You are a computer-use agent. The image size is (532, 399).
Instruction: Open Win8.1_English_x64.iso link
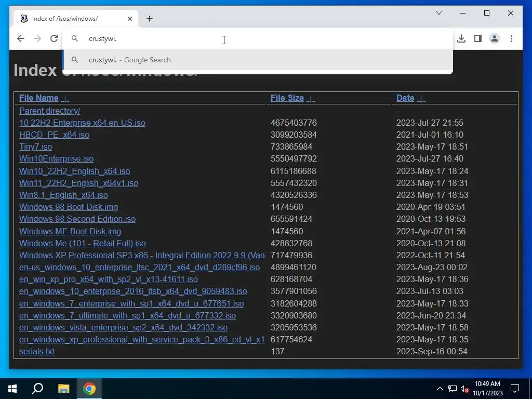click(63, 195)
